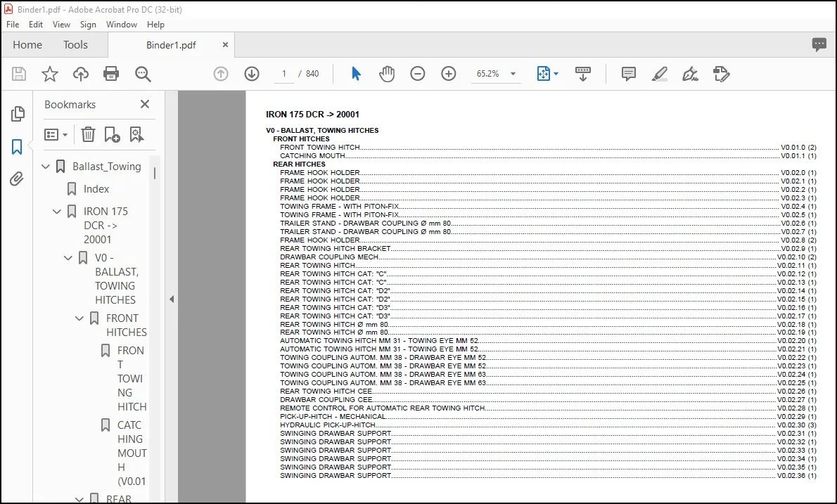
Task: Open the Sign document pen tool
Action: [690, 74]
